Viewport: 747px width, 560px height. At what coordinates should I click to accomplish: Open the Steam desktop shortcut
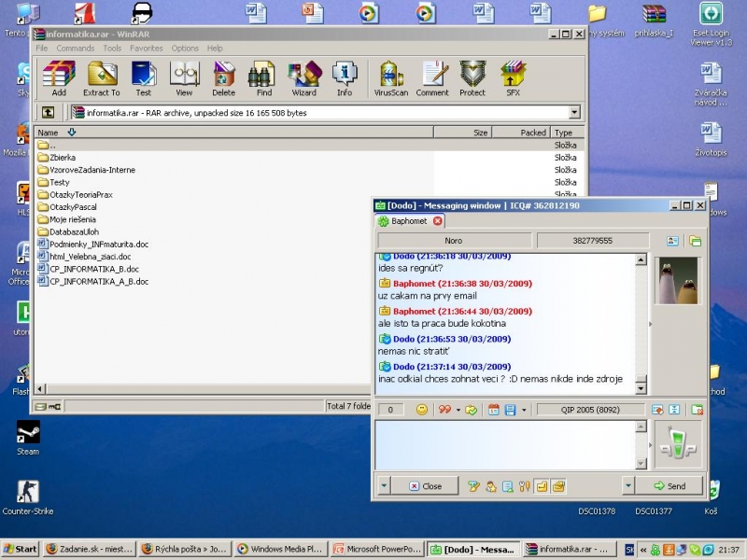[x=28, y=438]
